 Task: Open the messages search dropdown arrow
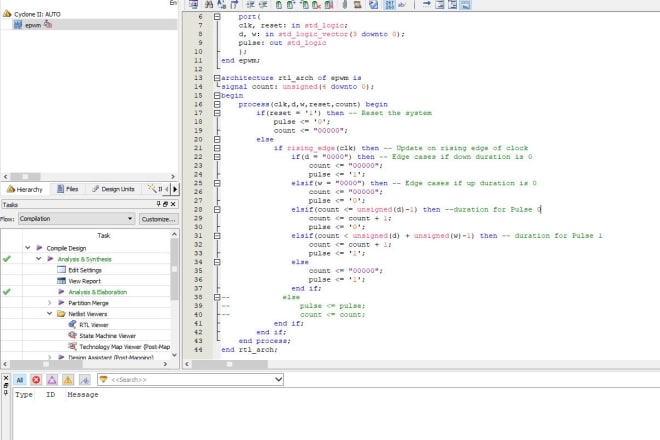coord(278,379)
